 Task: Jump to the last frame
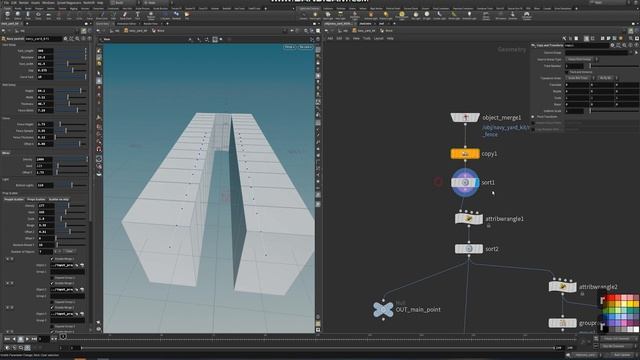(35, 339)
